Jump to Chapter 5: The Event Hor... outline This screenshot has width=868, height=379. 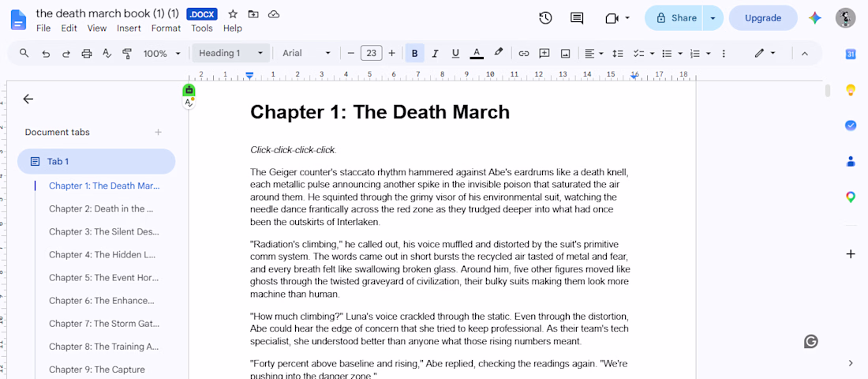105,278
